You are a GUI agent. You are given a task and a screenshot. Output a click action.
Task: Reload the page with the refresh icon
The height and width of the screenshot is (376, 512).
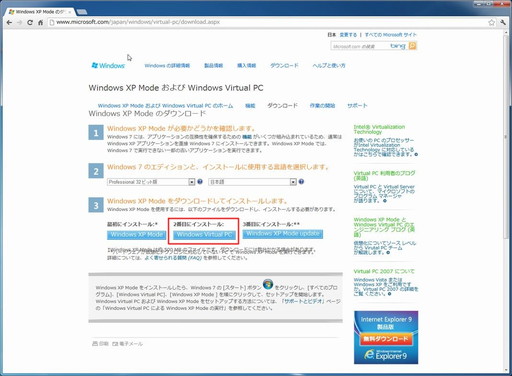(30, 23)
